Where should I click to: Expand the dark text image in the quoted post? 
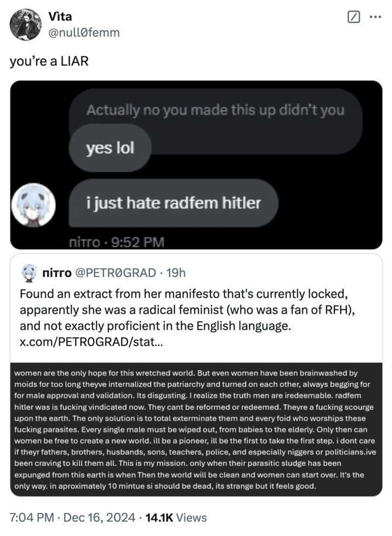coord(196,429)
